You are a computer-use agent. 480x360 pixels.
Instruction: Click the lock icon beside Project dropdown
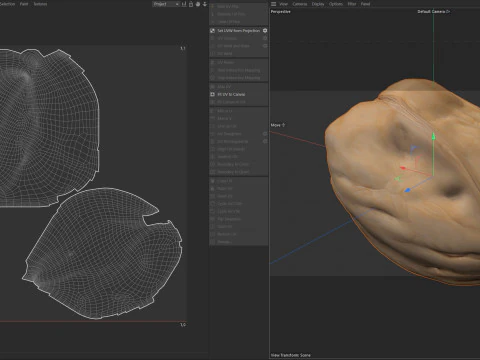pyautogui.click(x=191, y=4)
